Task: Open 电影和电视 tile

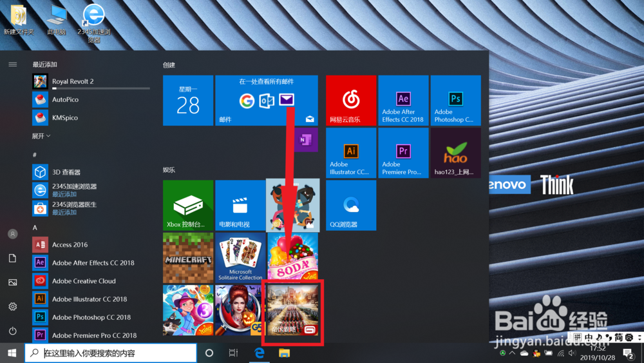Action: tap(240, 205)
